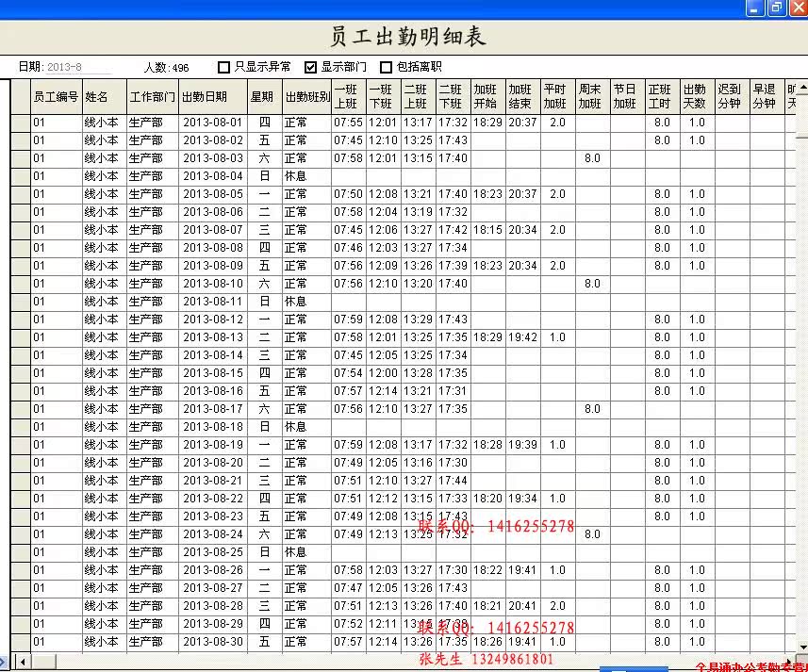Click the horizontal scrollbar left arrow
The width and height of the screenshot is (808, 672).
pos(22,662)
